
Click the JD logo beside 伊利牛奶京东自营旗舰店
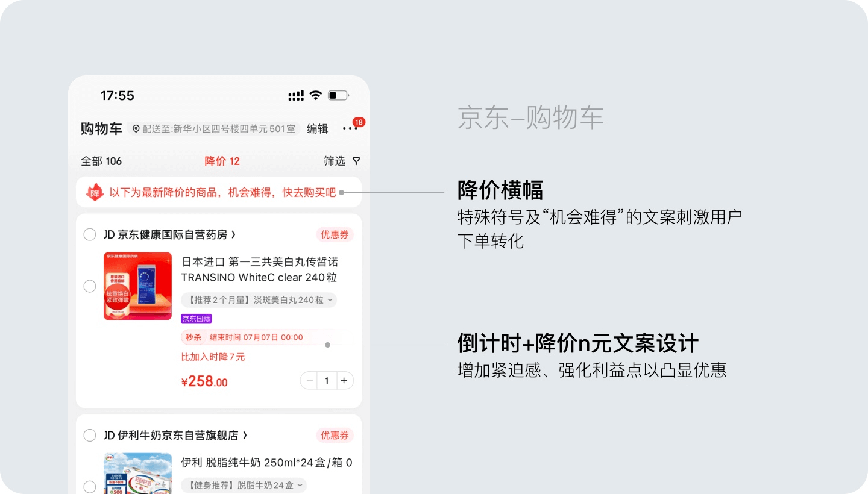109,435
